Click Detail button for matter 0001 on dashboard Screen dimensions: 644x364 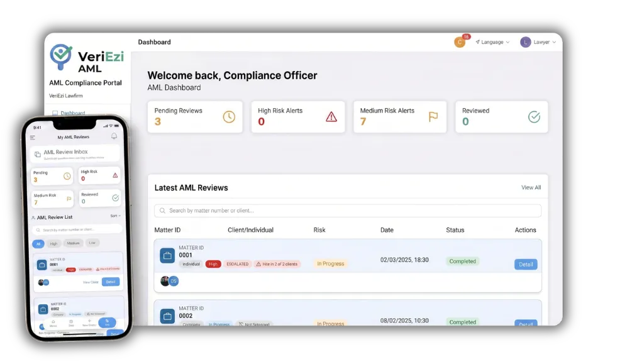click(526, 264)
